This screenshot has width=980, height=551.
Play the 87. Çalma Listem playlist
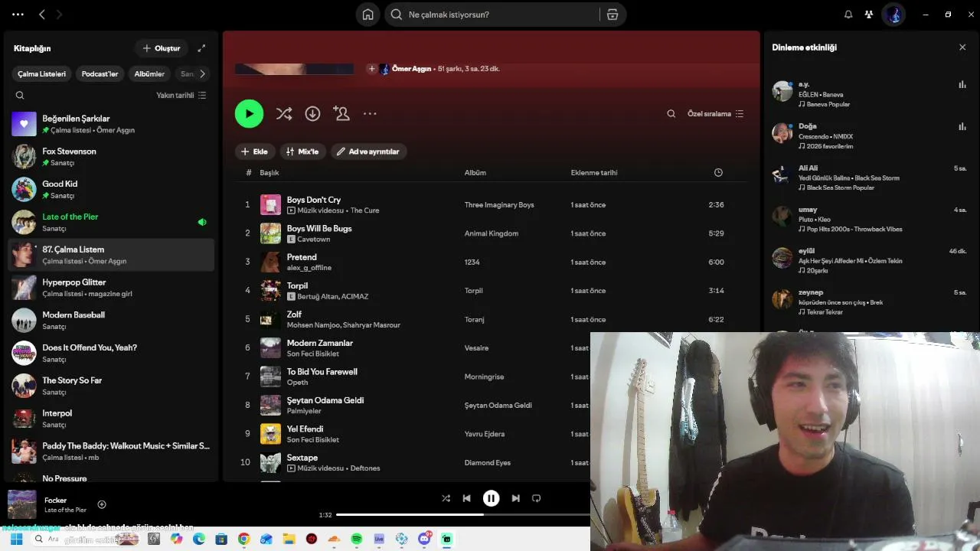pos(249,113)
